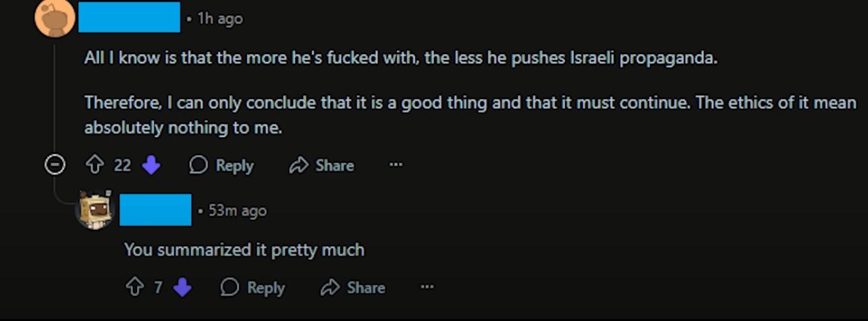This screenshot has width=868, height=321.
Task: Open the robot avatar replier's profile
Action: [x=94, y=210]
